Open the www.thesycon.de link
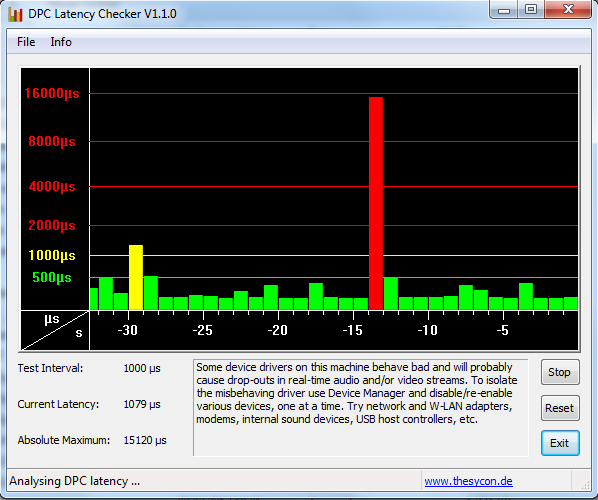The height and width of the screenshot is (500, 598). (x=468, y=481)
